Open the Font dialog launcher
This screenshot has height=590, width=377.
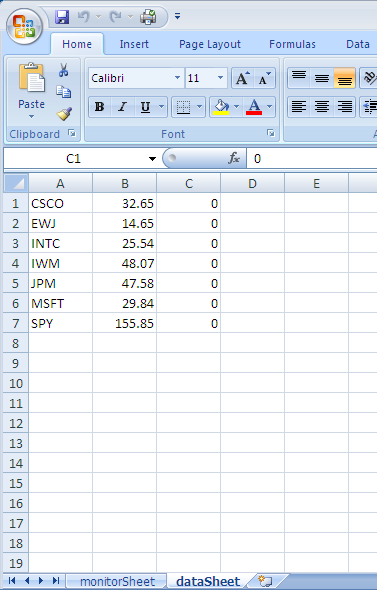(x=271, y=133)
